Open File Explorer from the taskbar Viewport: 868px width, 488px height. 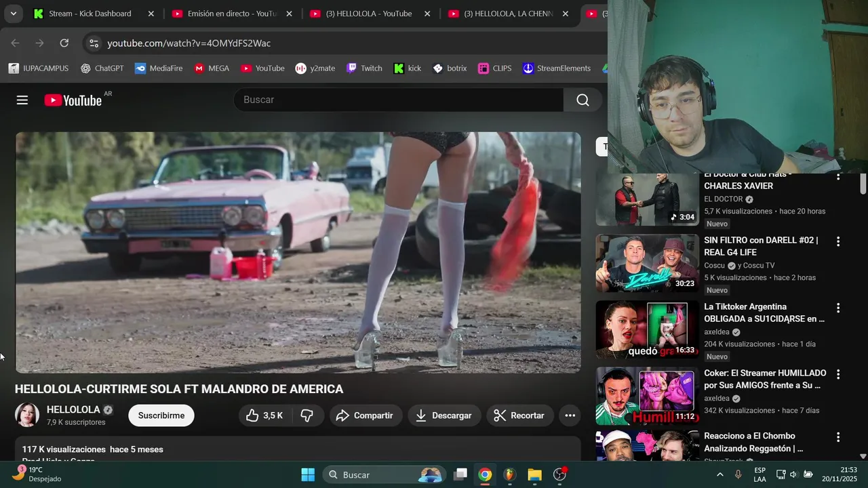pyautogui.click(x=534, y=474)
